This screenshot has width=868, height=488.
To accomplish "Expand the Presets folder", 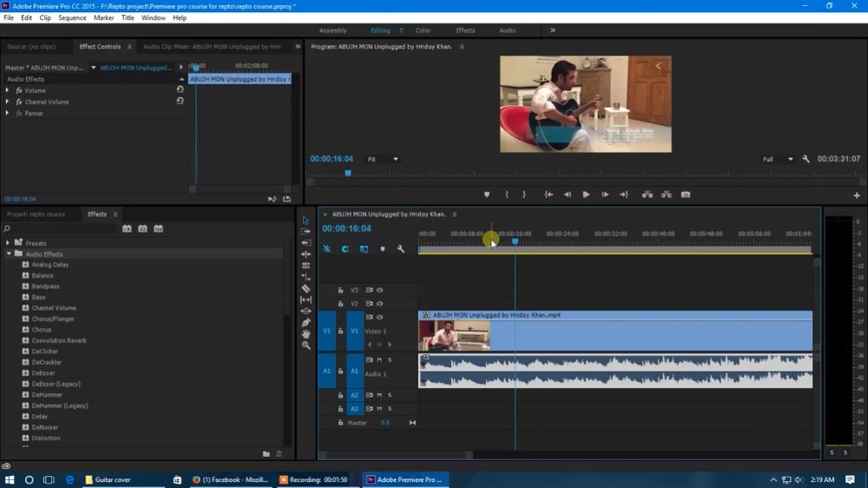I will (x=8, y=242).
